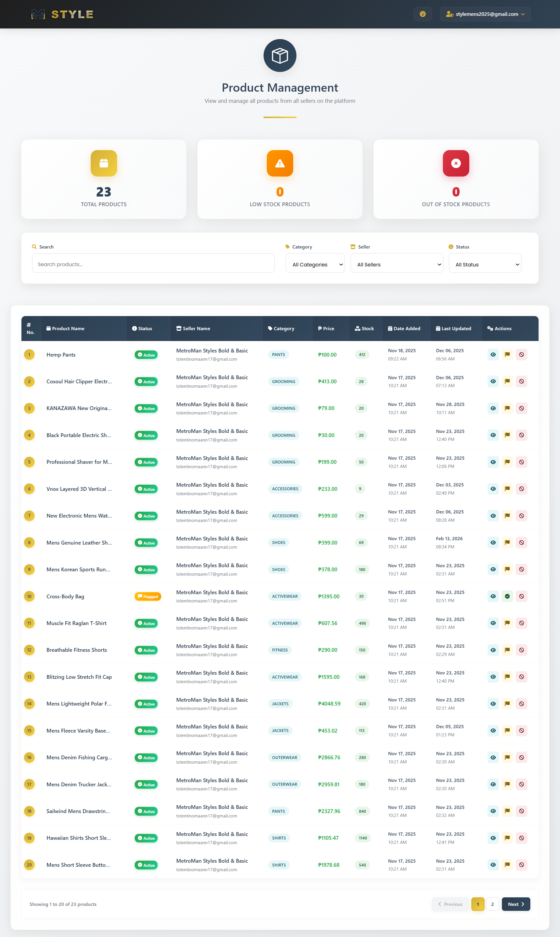Flag the Sailwind Mens Drawstring product
The width and height of the screenshot is (560, 937).
507,811
